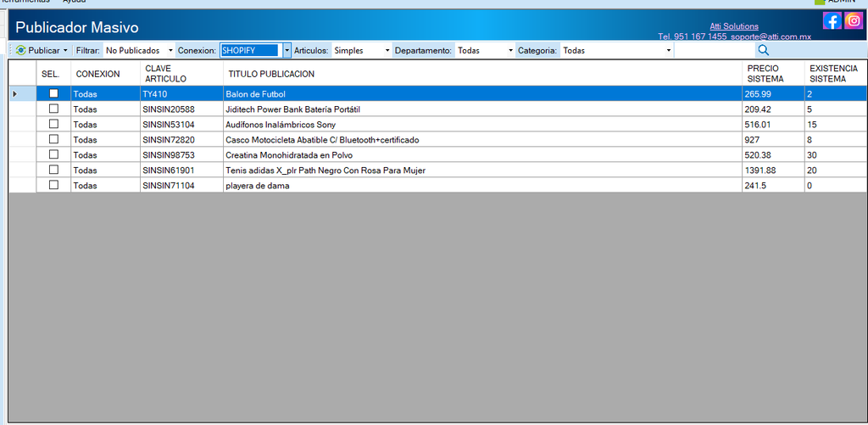
Task: Select price cell 241.5
Action: point(773,186)
